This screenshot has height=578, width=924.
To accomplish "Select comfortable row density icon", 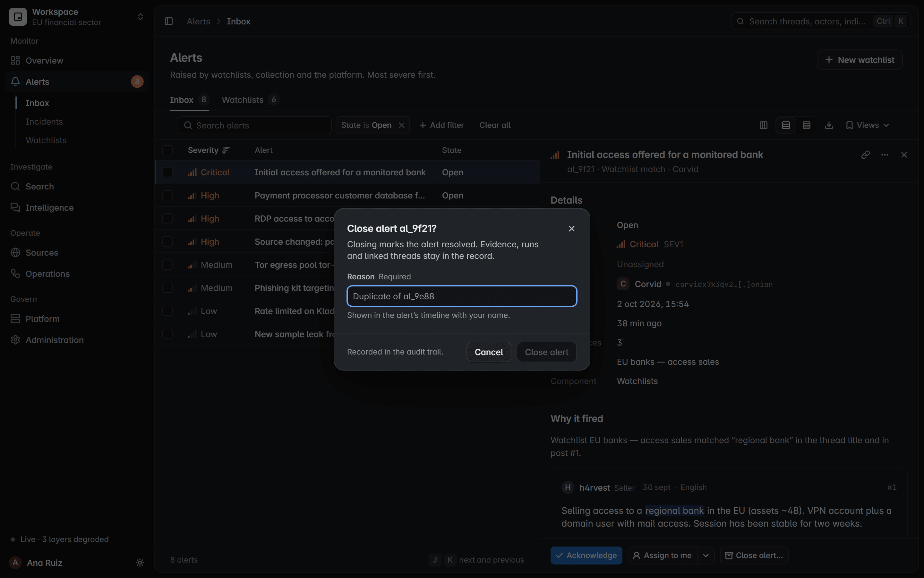I will [786, 125].
